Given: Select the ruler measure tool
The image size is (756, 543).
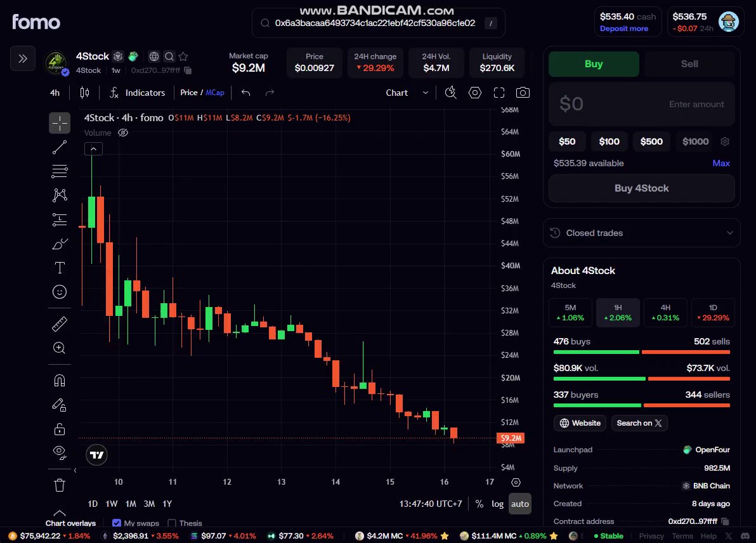Looking at the screenshot, I should [60, 324].
